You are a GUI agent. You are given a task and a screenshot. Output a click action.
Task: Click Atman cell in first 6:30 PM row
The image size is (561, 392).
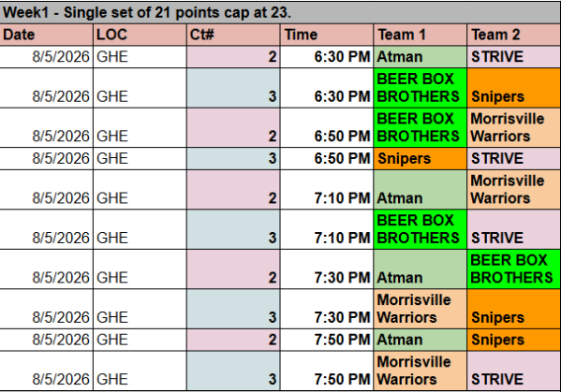pyautogui.click(x=420, y=57)
